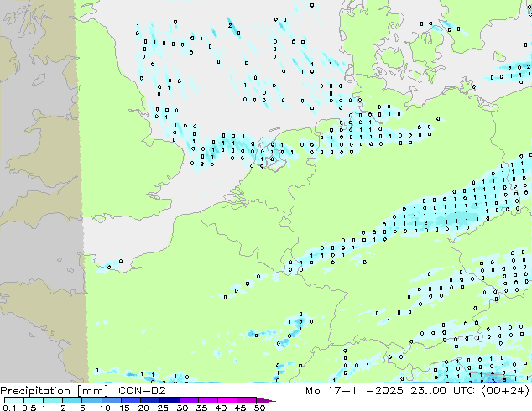Click the '30' legend scale value
Image resolution: width=532 pixels, height=411 pixels.
pyautogui.click(x=183, y=408)
